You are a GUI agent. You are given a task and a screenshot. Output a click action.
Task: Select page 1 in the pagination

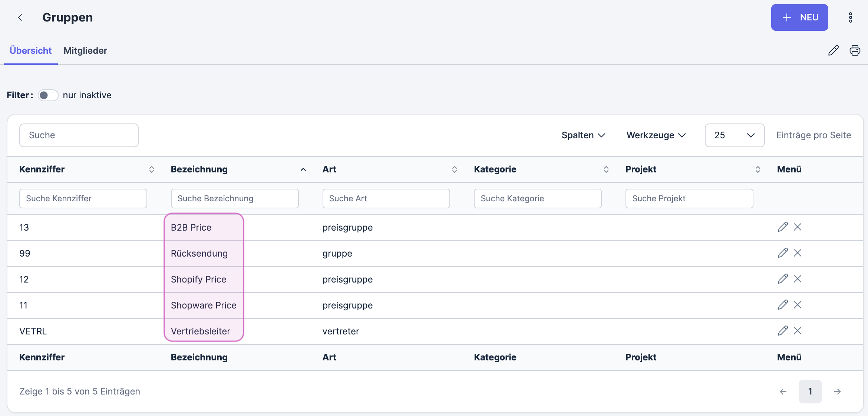pyautogui.click(x=810, y=391)
